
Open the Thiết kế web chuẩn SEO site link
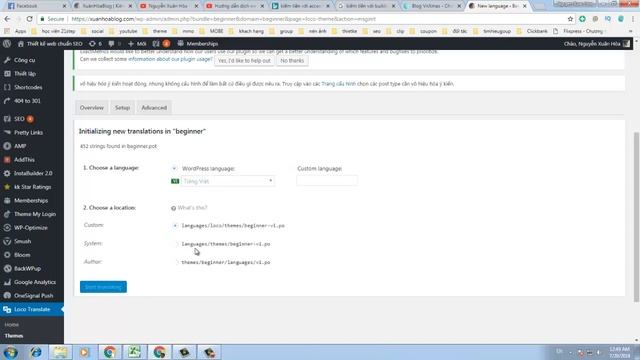(x=50, y=44)
